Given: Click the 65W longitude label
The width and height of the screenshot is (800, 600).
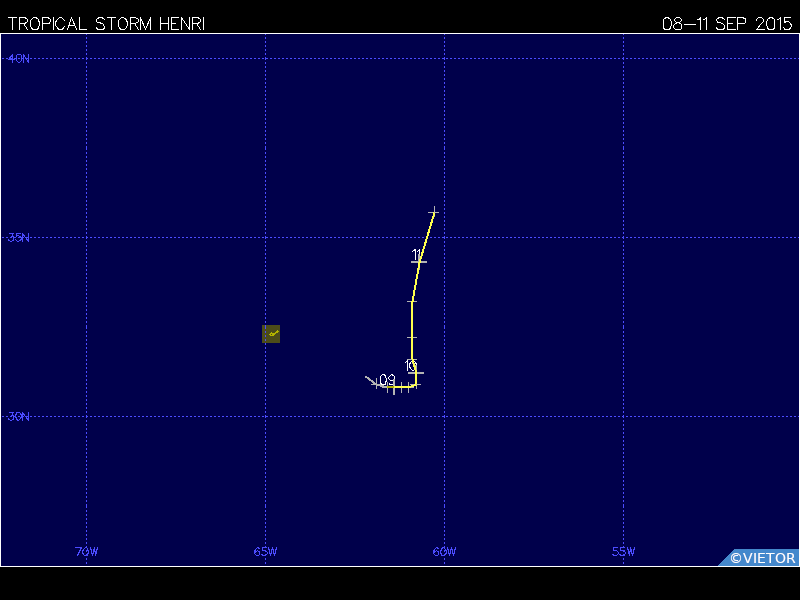Looking at the screenshot, I should pos(265,552).
